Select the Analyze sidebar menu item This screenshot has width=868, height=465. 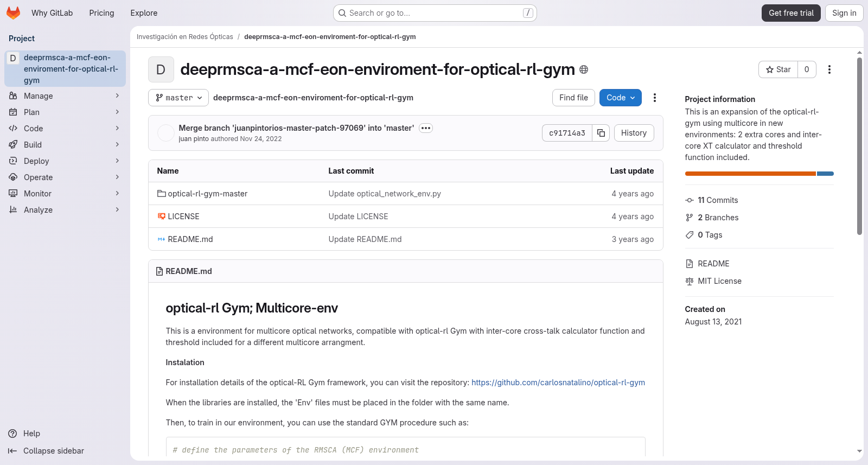point(65,210)
